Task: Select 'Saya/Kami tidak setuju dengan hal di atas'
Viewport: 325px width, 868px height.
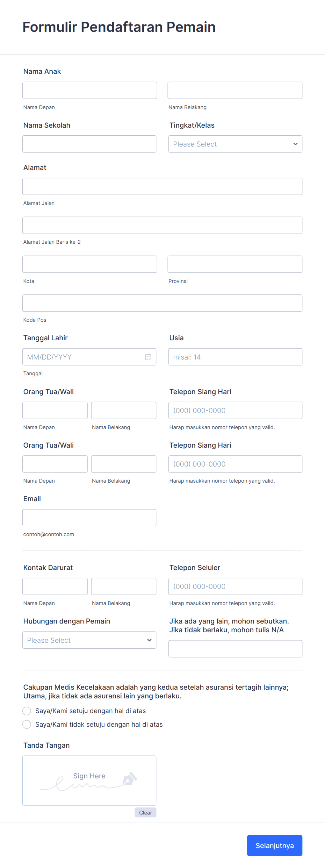Action: 27,724
